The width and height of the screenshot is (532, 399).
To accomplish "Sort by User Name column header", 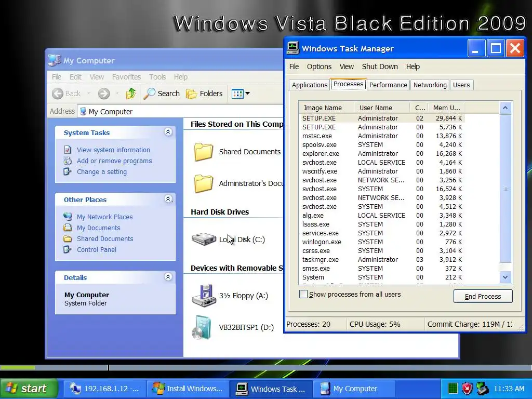I will [x=382, y=108].
